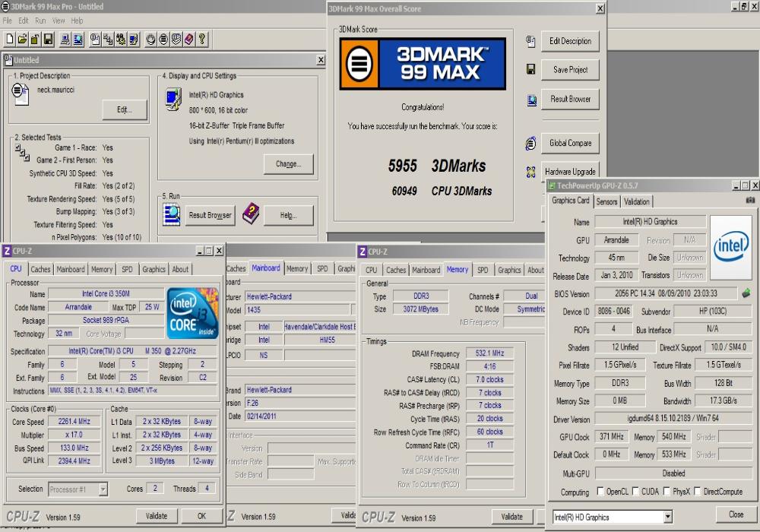Click the Project Description document icon
The width and height of the screenshot is (760, 532).
20,94
